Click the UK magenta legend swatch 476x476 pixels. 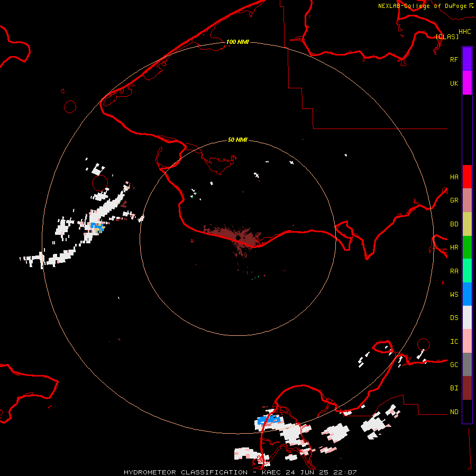pos(467,83)
